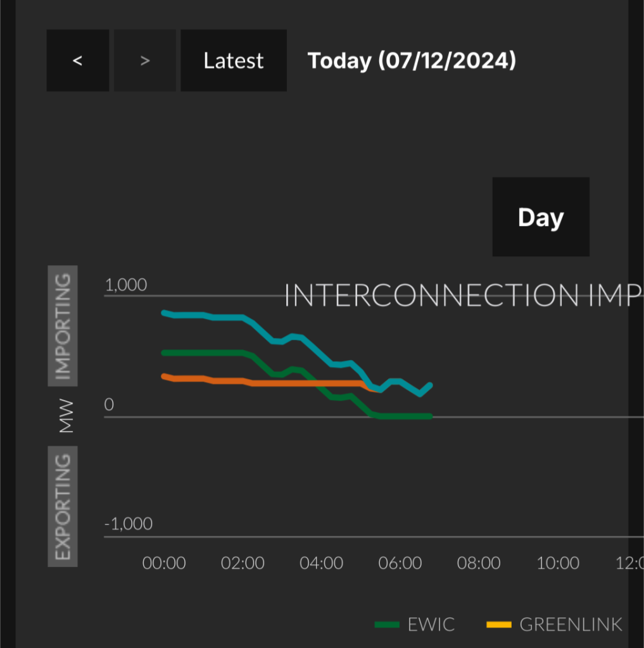Image resolution: width=644 pixels, height=648 pixels.
Task: Click the 06:00 time axis label
Action: coord(400,563)
